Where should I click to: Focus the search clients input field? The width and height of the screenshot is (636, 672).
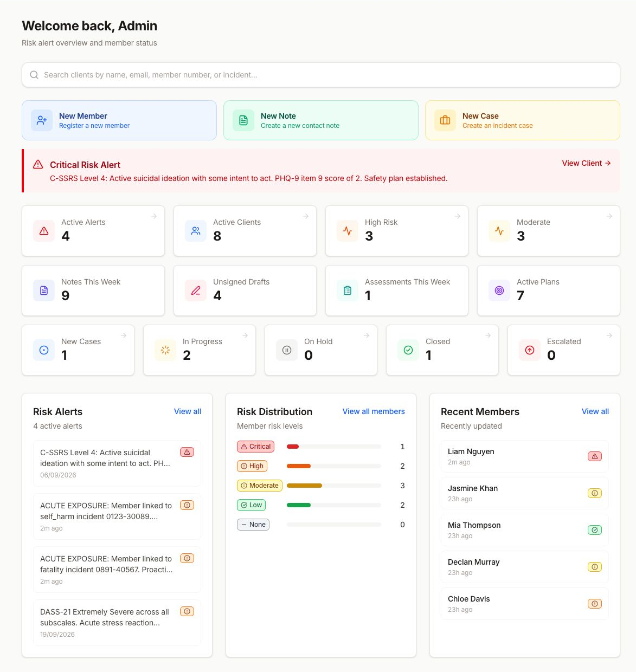point(321,75)
